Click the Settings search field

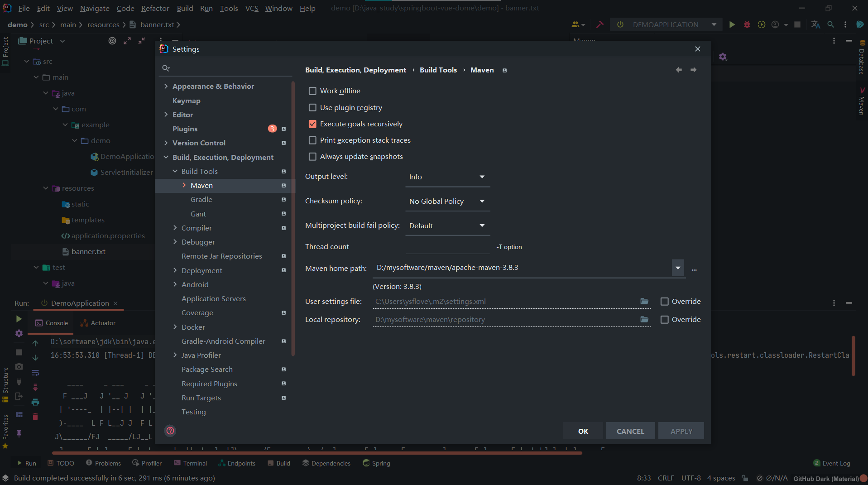(226, 68)
